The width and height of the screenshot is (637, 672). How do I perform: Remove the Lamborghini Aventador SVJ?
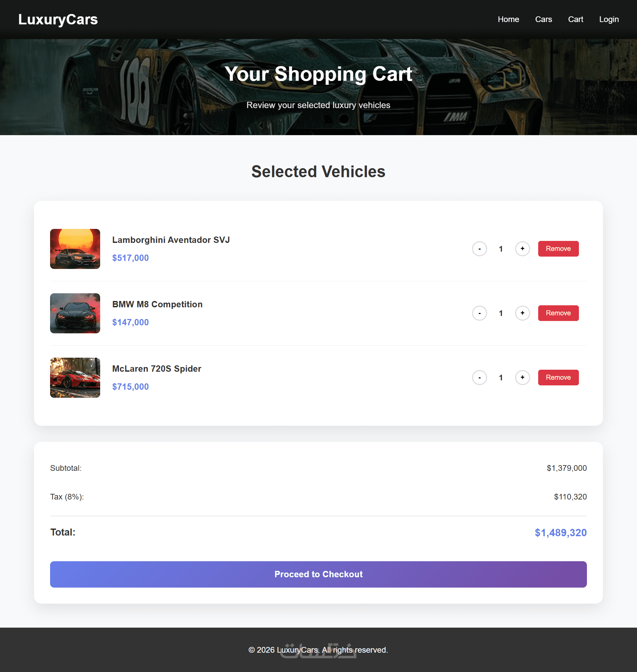pos(558,249)
